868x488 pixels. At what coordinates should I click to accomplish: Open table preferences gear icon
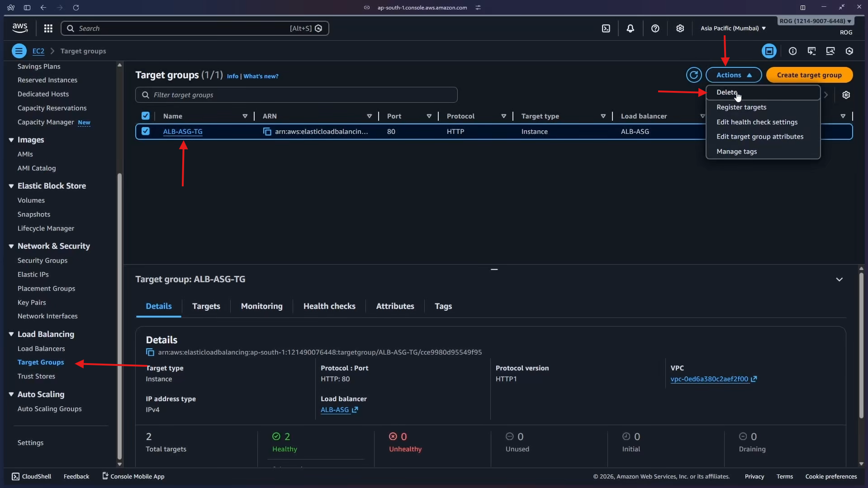pyautogui.click(x=846, y=95)
